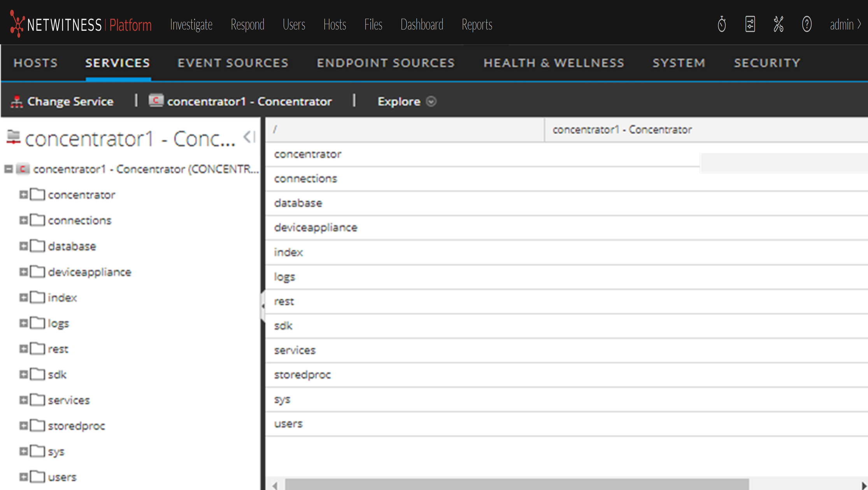Open the help question mark icon
This screenshot has height=490, width=868.
pos(807,24)
